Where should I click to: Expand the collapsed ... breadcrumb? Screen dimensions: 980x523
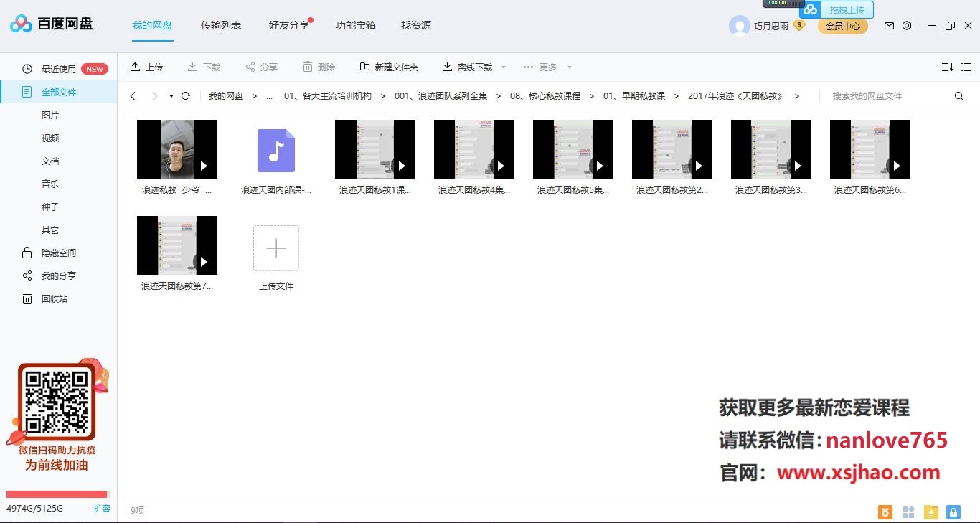coord(269,96)
